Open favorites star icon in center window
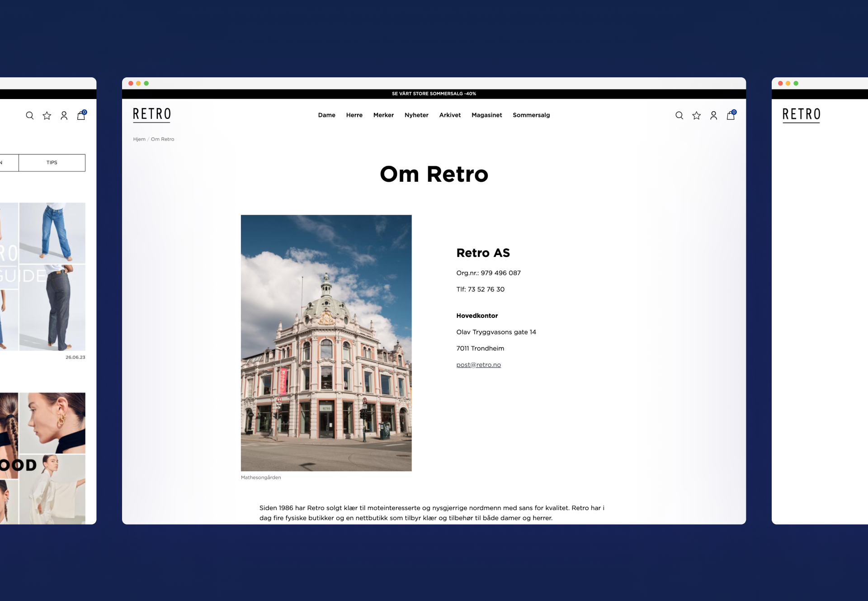Screen dimensions: 868x601 tap(696, 115)
